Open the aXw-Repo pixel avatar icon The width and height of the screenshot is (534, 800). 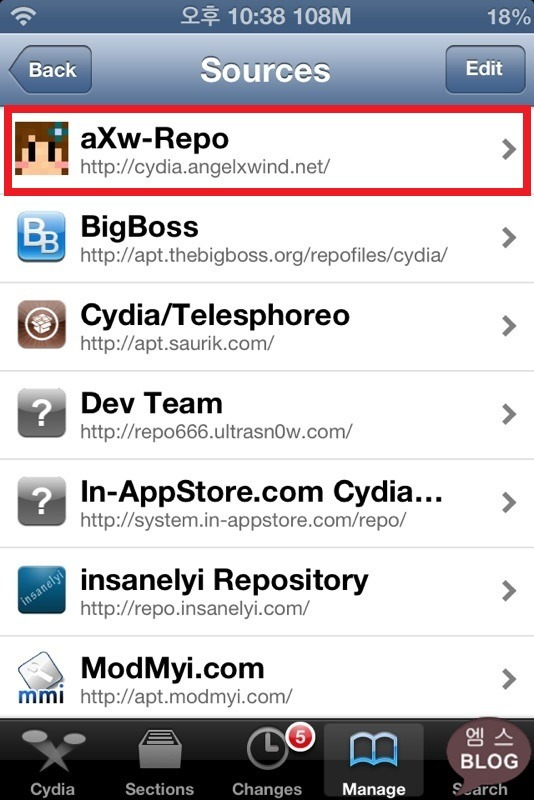click(x=42, y=148)
